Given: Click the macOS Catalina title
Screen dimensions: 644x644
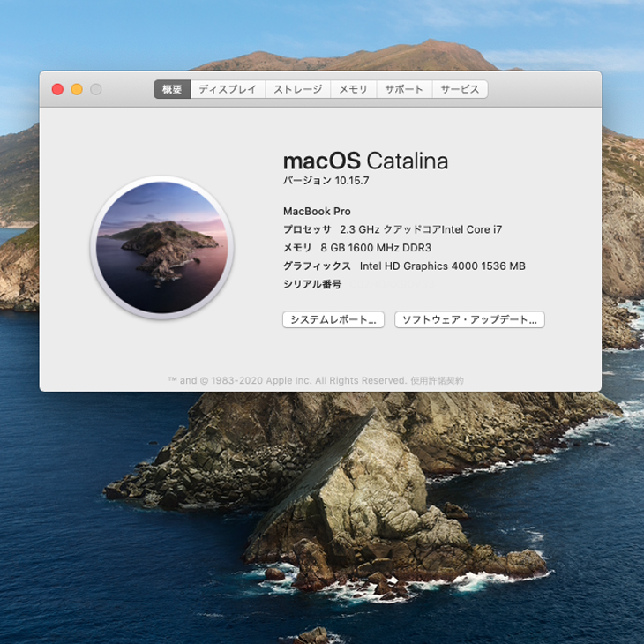Looking at the screenshot, I should point(365,161).
